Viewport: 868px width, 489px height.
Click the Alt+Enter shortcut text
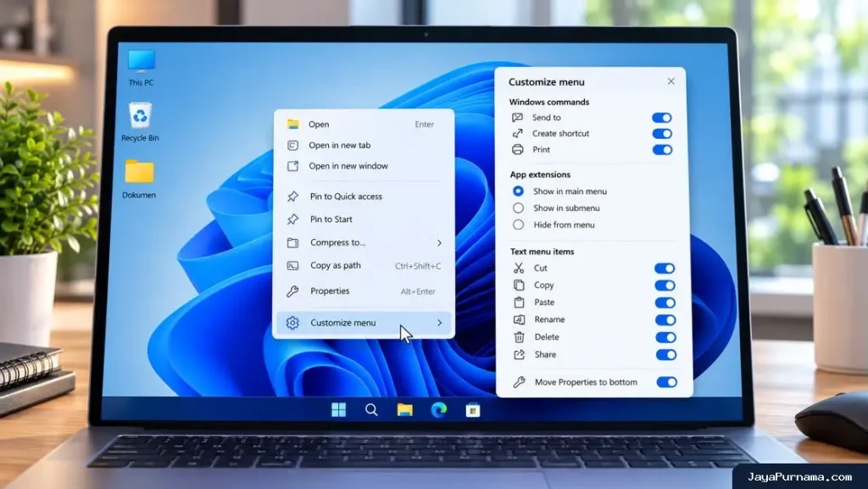pos(418,292)
